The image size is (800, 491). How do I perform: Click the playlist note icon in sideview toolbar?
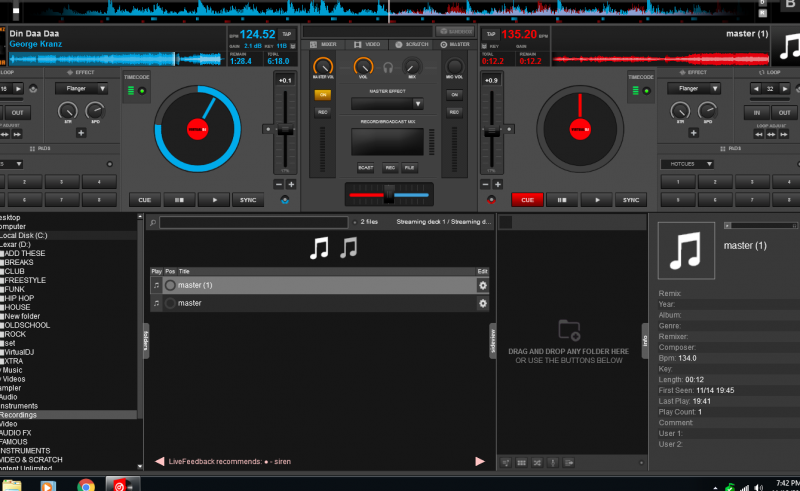(506, 462)
